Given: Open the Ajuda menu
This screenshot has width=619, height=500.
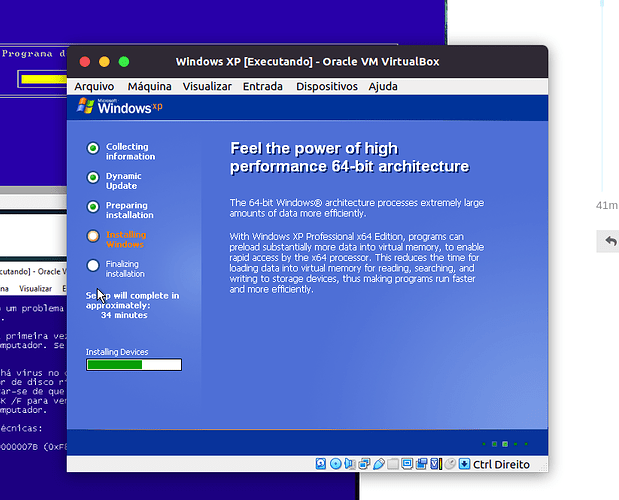Looking at the screenshot, I should [383, 86].
